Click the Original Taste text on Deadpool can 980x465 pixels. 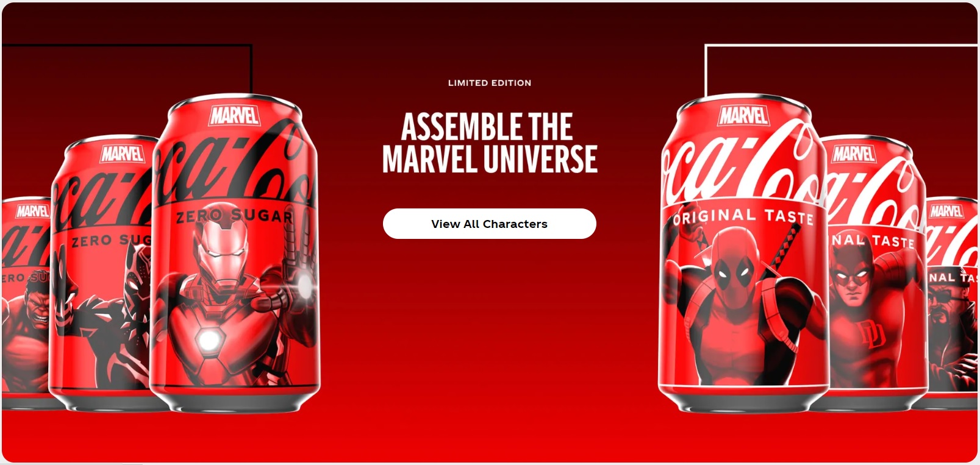coord(743,216)
